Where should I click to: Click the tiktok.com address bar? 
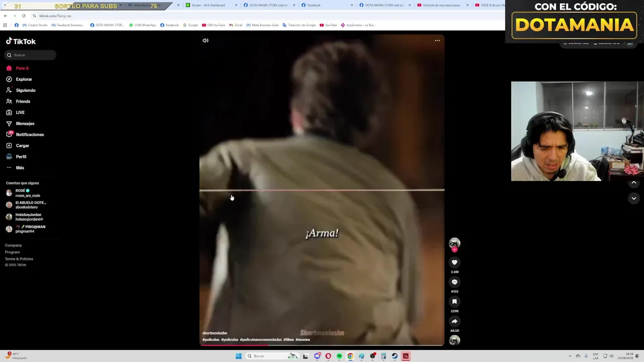(267, 16)
